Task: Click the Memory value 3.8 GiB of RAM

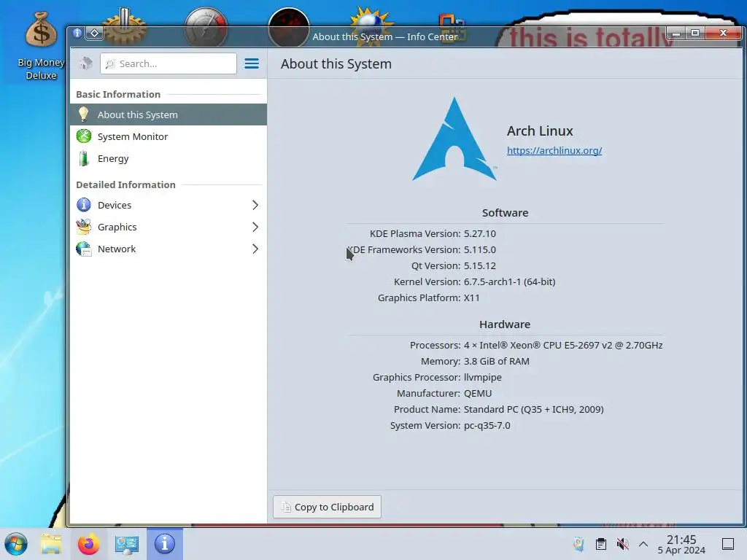Action: (x=496, y=362)
